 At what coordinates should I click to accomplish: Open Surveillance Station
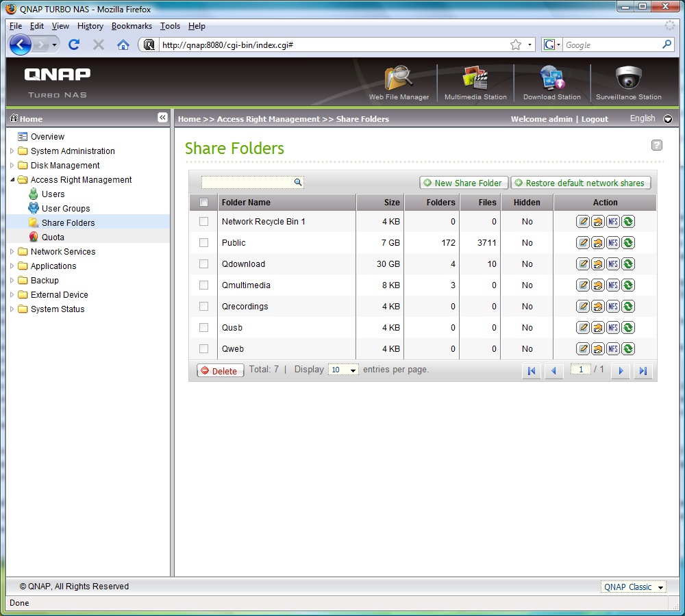[629, 83]
